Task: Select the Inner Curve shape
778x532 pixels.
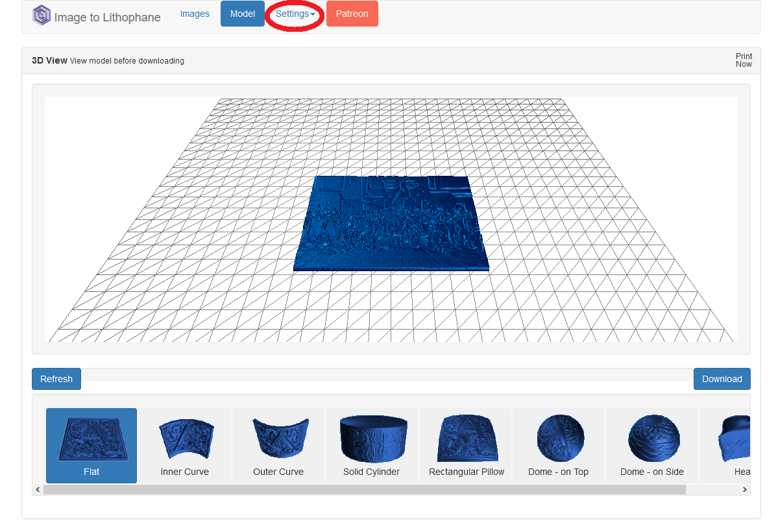Action: (x=184, y=446)
